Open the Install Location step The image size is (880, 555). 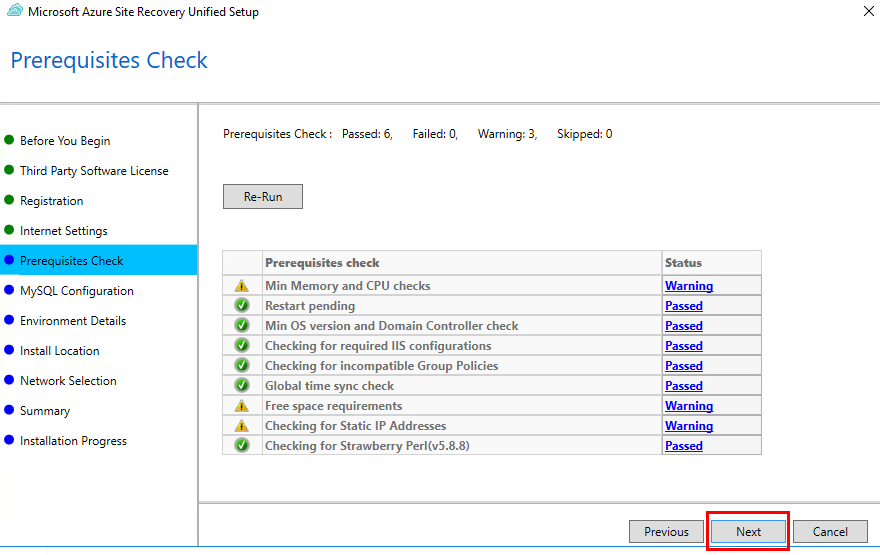click(x=59, y=351)
